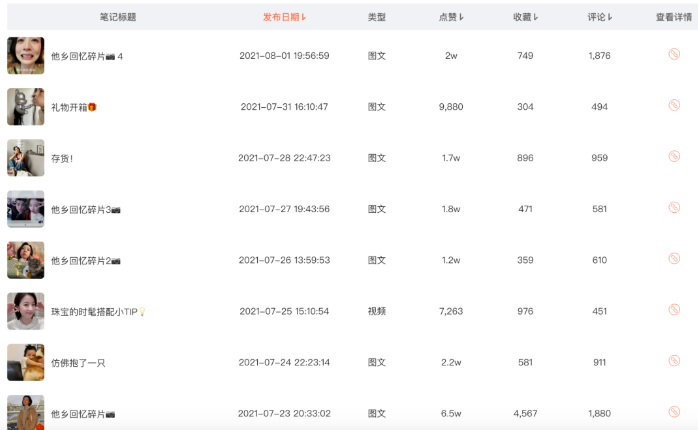Click thumbnail of 他乡回忆碎片 4 note

point(25,56)
